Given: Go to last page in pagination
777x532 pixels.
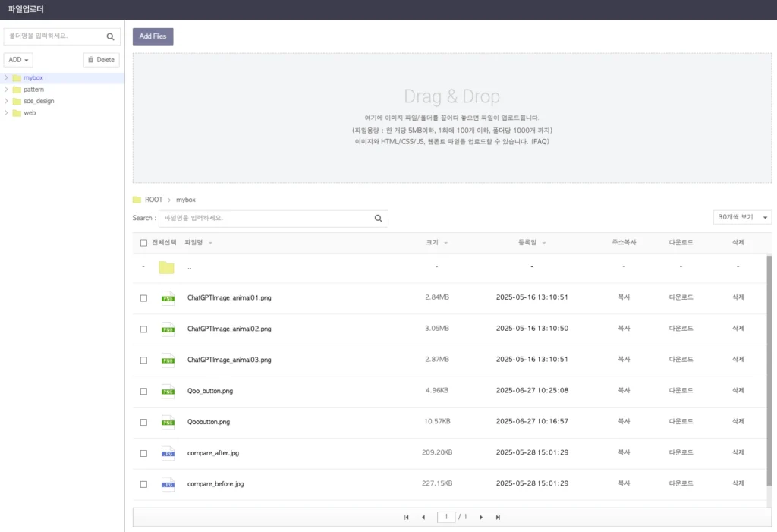Looking at the screenshot, I should click(x=498, y=517).
